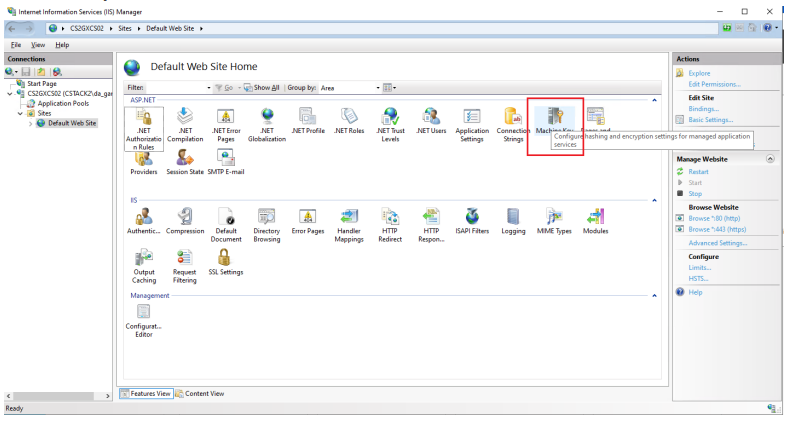Open HSTS configuration link
794x425 pixels.
click(x=698, y=279)
